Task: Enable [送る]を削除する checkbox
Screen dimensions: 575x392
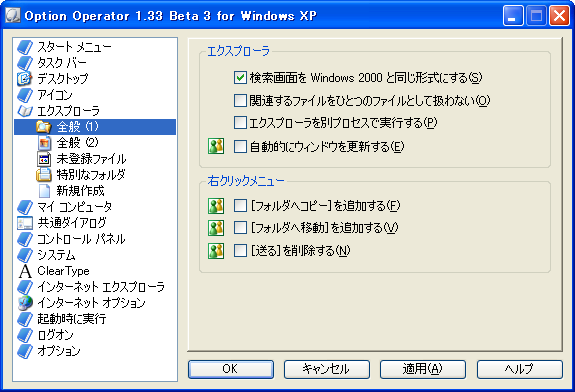Action: 240,251
